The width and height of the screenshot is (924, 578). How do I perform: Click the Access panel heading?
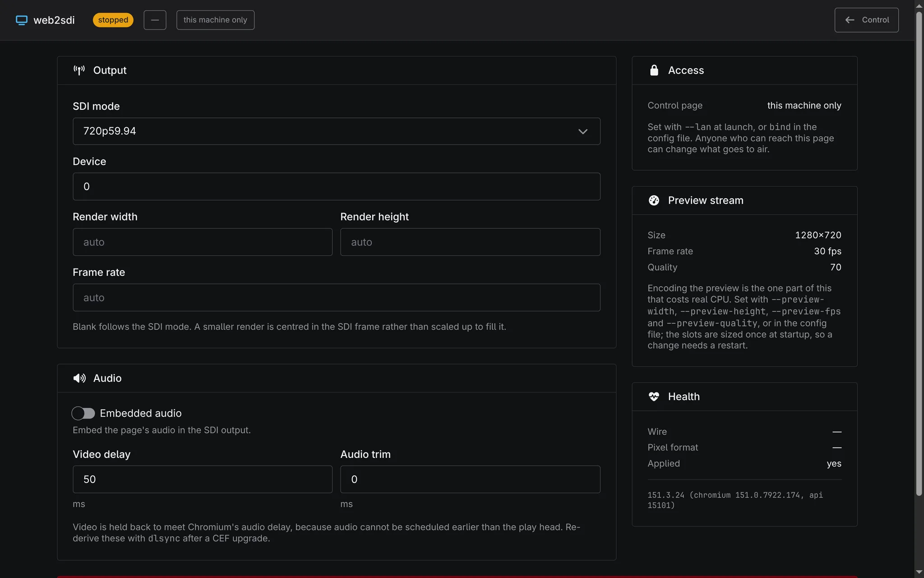686,70
